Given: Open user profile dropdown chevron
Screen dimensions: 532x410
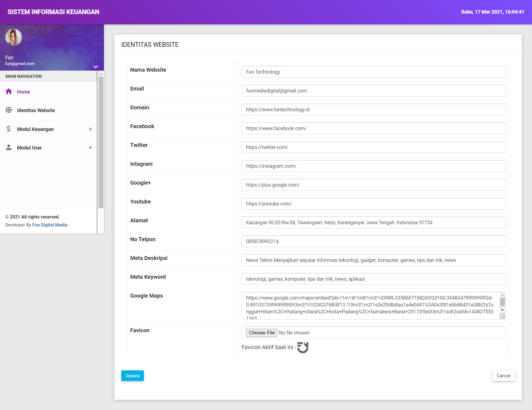Looking at the screenshot, I should coord(96,67).
